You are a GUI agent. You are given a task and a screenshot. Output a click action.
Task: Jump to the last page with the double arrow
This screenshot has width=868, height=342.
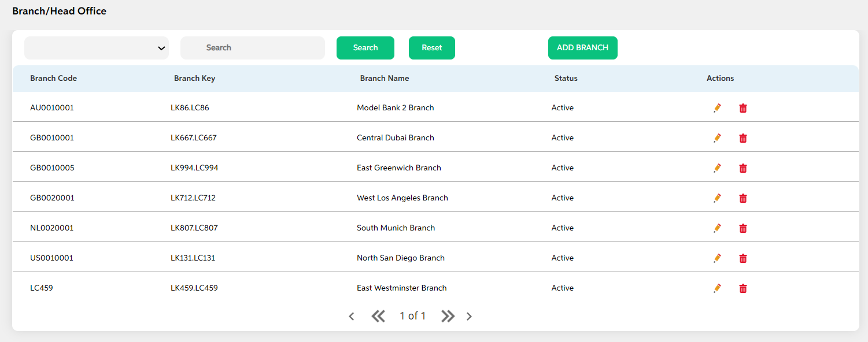[x=448, y=316]
